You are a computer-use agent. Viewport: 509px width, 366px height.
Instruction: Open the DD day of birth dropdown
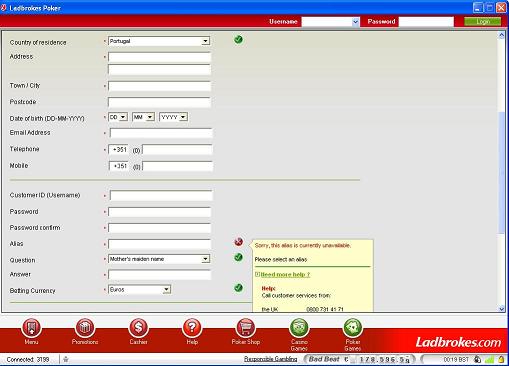118,117
